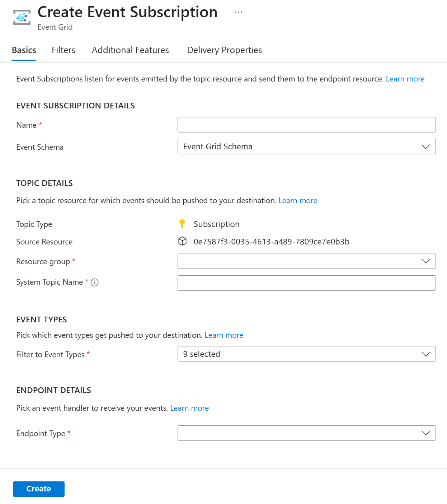Switch to the Basics tab
447x504 pixels.
click(24, 50)
